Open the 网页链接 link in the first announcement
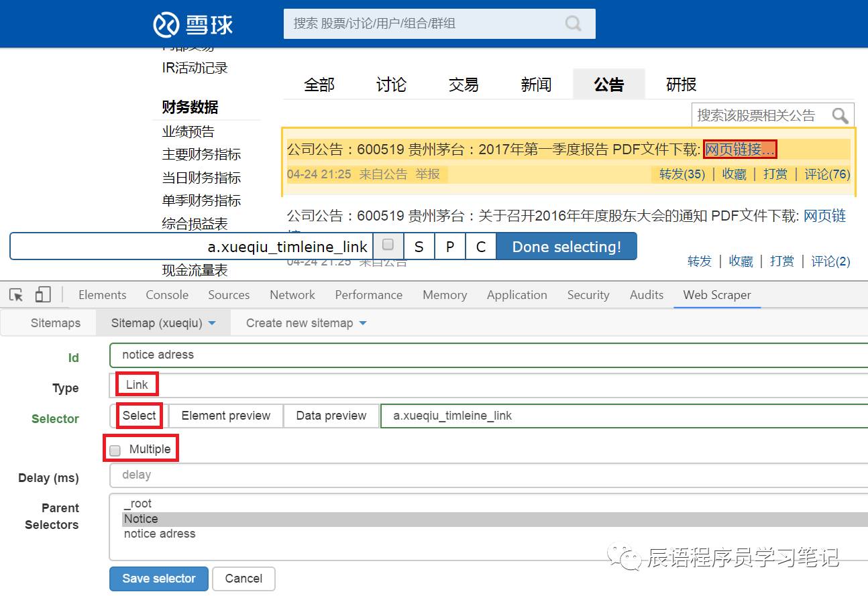Viewport: 868px width, 596px height. (740, 150)
